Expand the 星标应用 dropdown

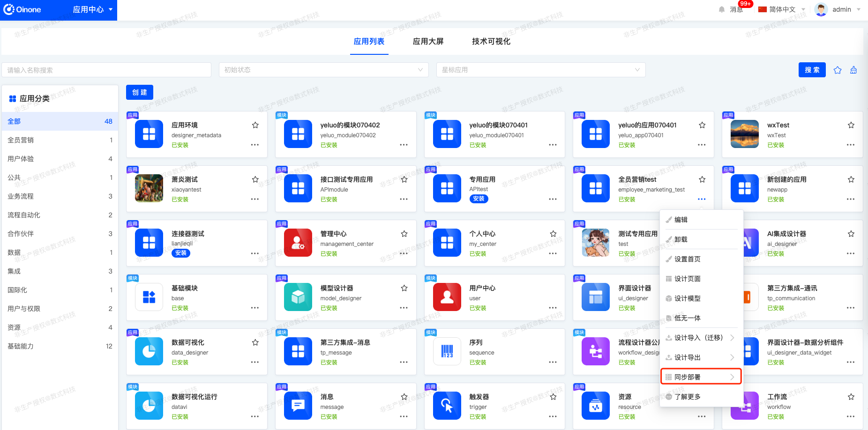pos(541,70)
